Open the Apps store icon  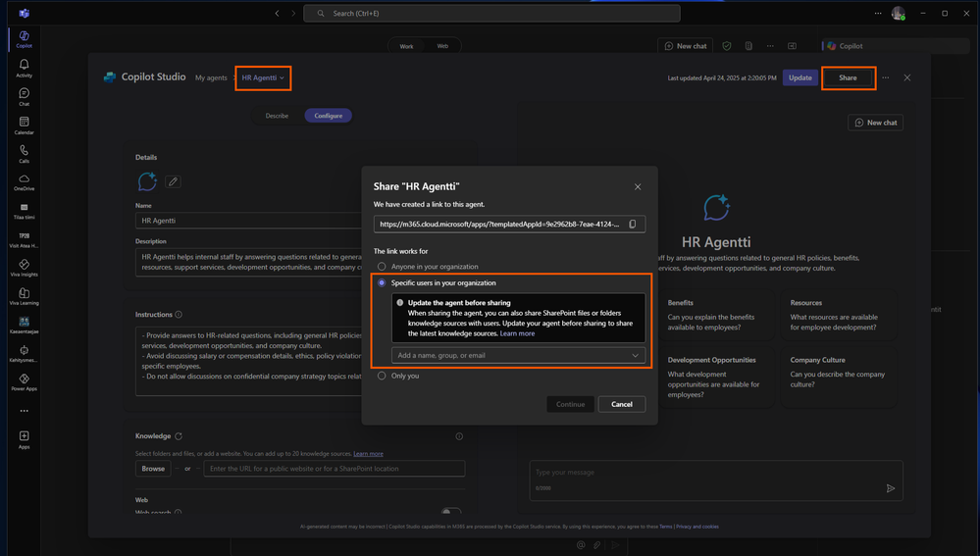point(24,439)
